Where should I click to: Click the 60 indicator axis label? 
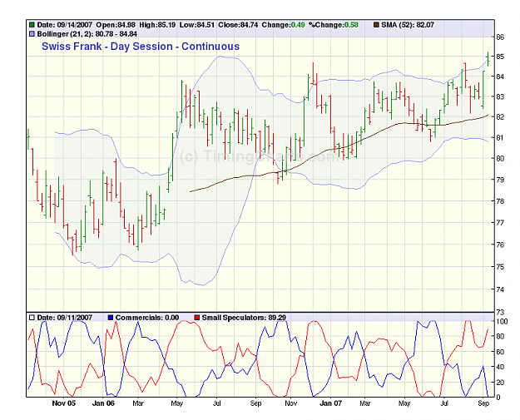[500, 352]
